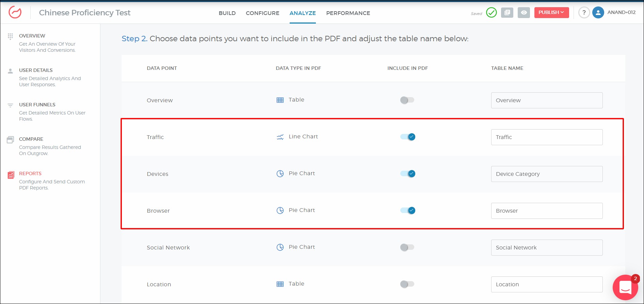
Task: Click the eye preview icon
Action: click(524, 13)
